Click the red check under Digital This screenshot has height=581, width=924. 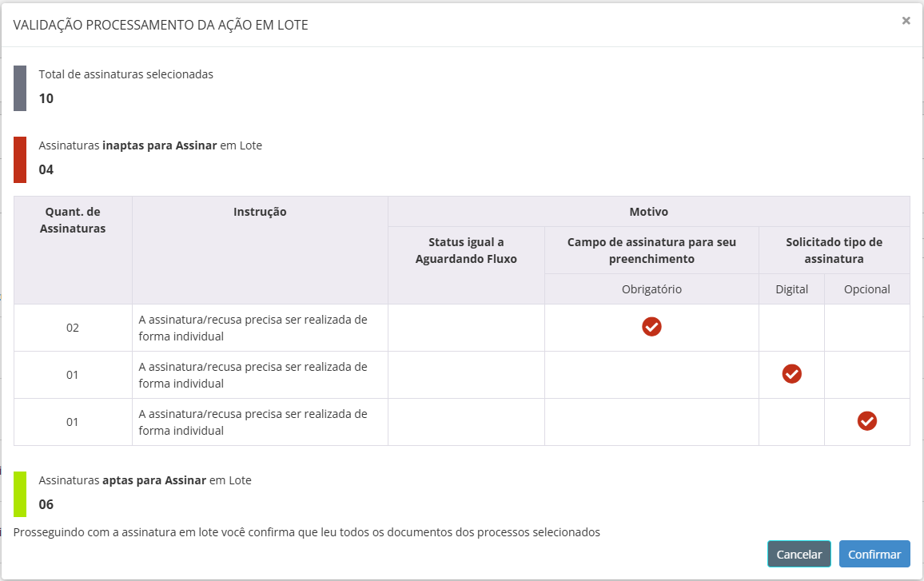click(791, 373)
